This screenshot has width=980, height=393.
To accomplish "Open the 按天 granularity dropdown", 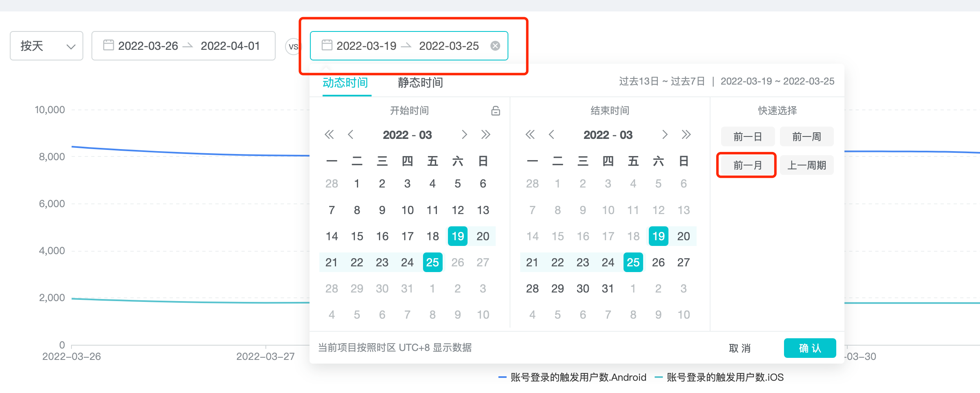I will pos(47,46).
